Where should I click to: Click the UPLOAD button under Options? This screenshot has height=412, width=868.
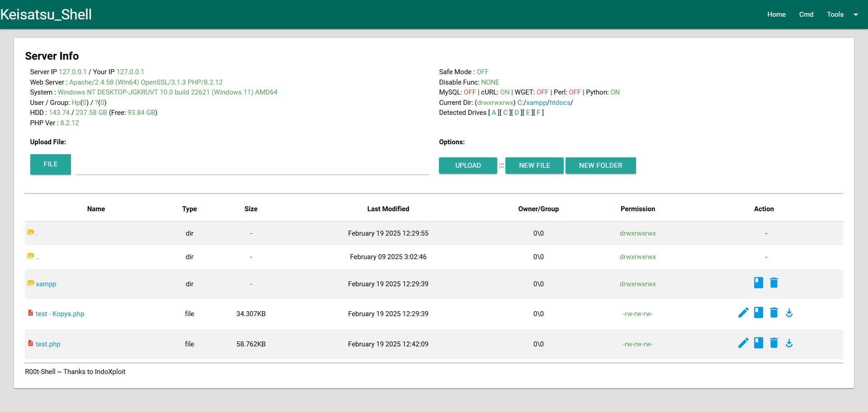click(468, 166)
